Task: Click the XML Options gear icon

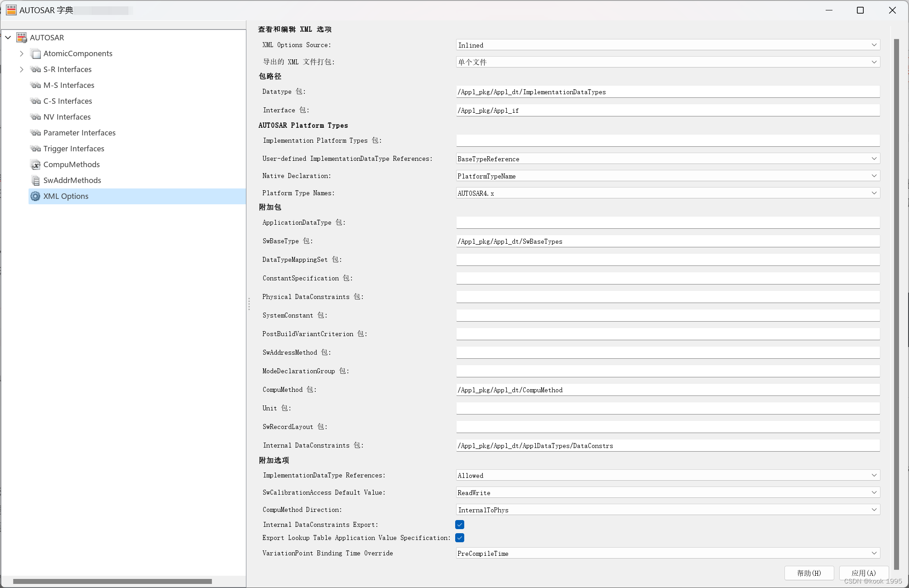Action: tap(35, 196)
